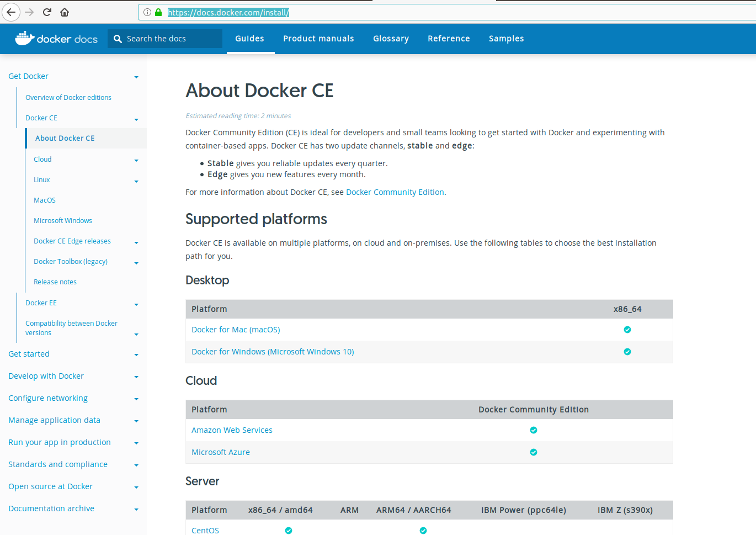This screenshot has height=535, width=756.
Task: Follow the Docker Community Edition link
Action: point(395,192)
